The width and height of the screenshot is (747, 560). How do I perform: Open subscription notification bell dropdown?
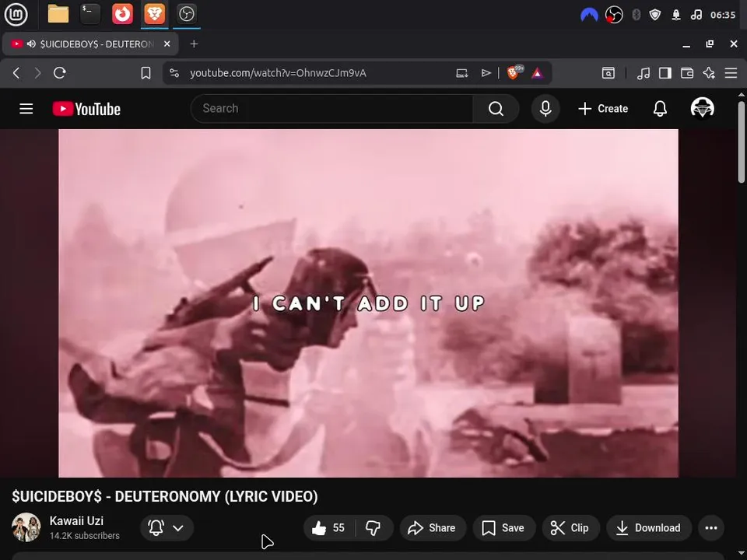pos(167,527)
